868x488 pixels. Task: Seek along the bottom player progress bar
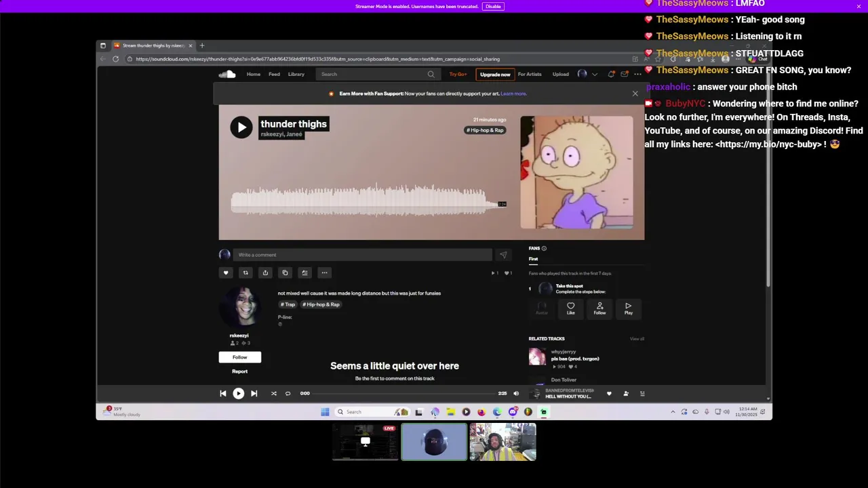404,393
